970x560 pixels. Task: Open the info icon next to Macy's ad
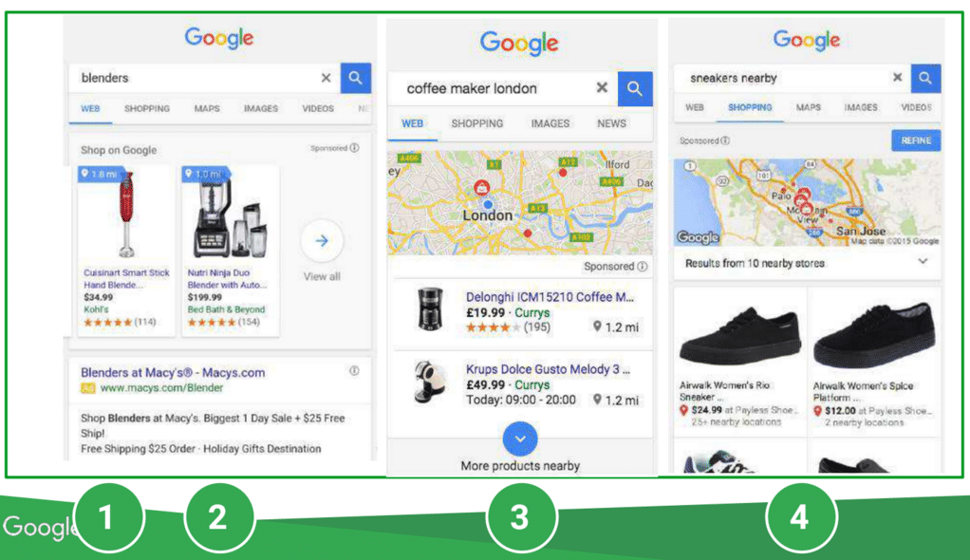[354, 371]
